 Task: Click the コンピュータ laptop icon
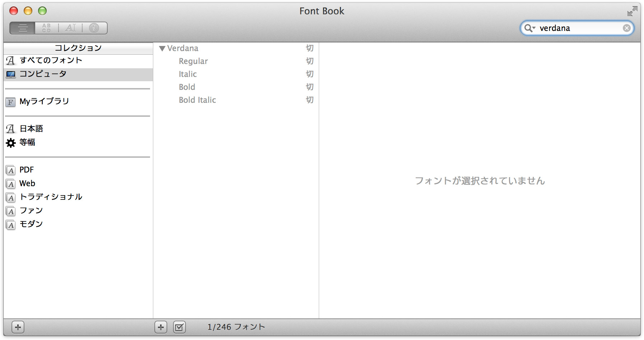(x=11, y=74)
